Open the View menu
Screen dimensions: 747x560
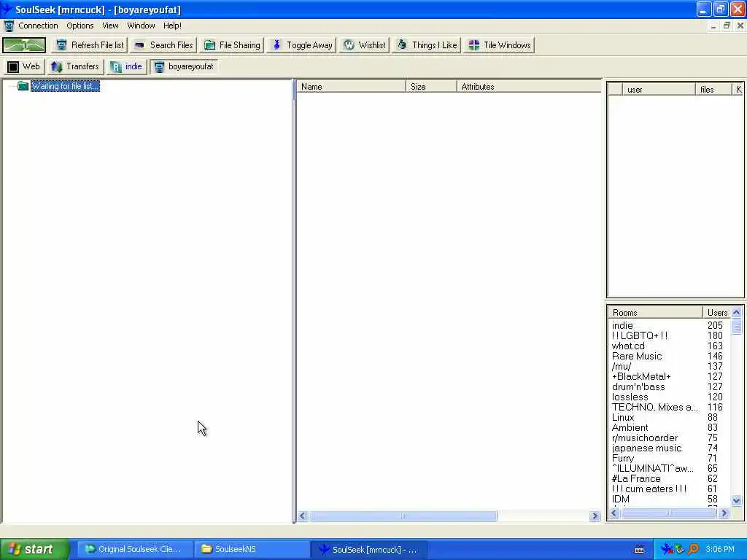pos(110,26)
